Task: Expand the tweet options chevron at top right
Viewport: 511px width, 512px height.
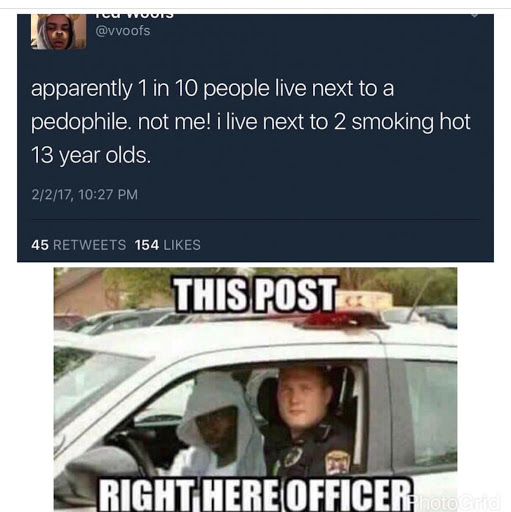Action: [474, 15]
